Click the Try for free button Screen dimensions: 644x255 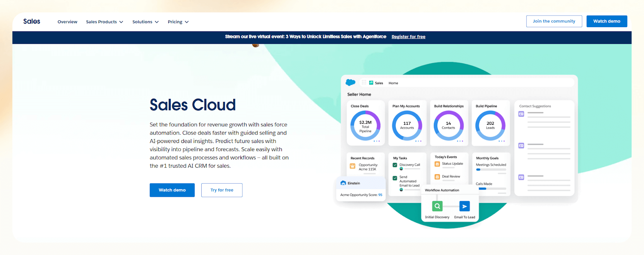tap(222, 190)
